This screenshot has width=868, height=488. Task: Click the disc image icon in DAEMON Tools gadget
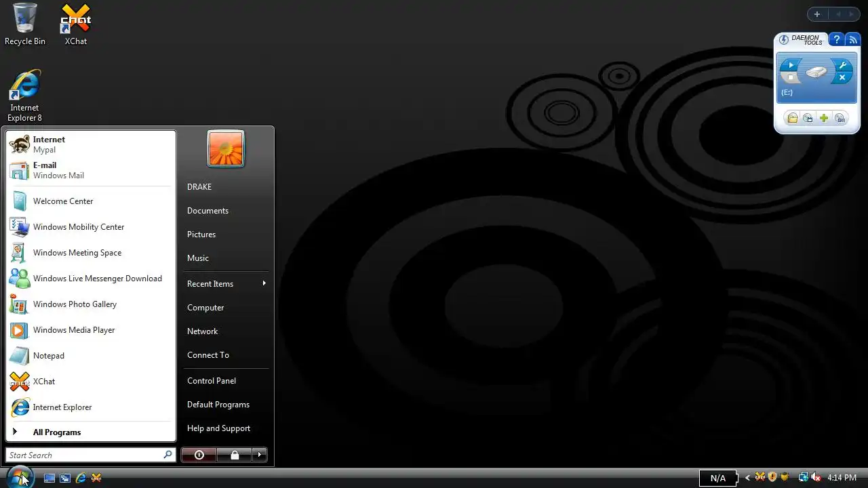(x=808, y=119)
